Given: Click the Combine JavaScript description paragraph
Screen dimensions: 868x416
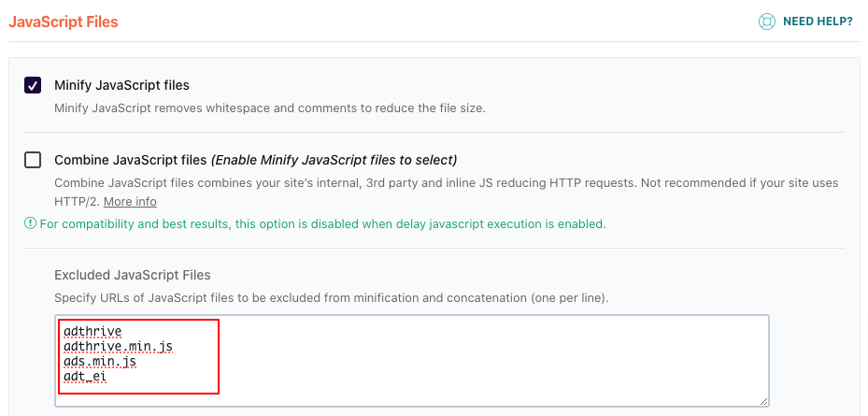Looking at the screenshot, I should coord(447,193).
